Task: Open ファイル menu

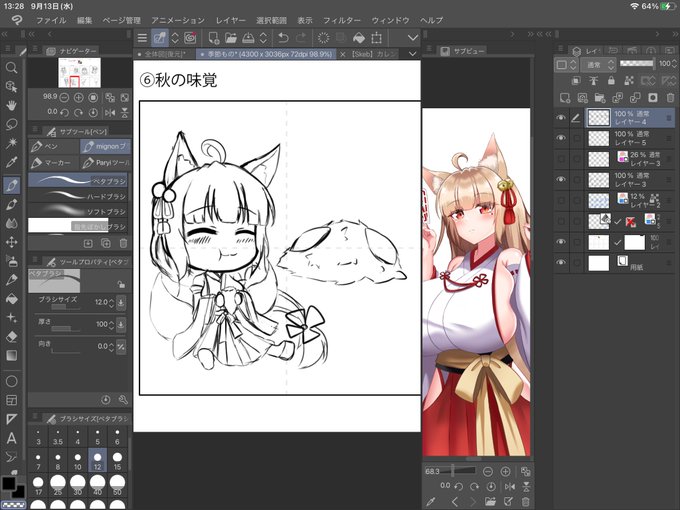Action: click(x=51, y=20)
